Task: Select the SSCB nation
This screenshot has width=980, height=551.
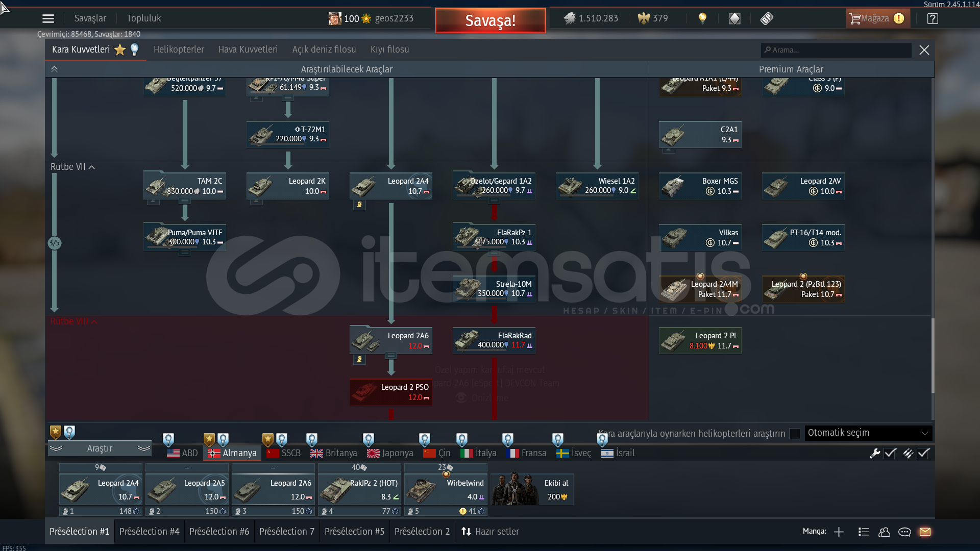Action: [x=284, y=453]
